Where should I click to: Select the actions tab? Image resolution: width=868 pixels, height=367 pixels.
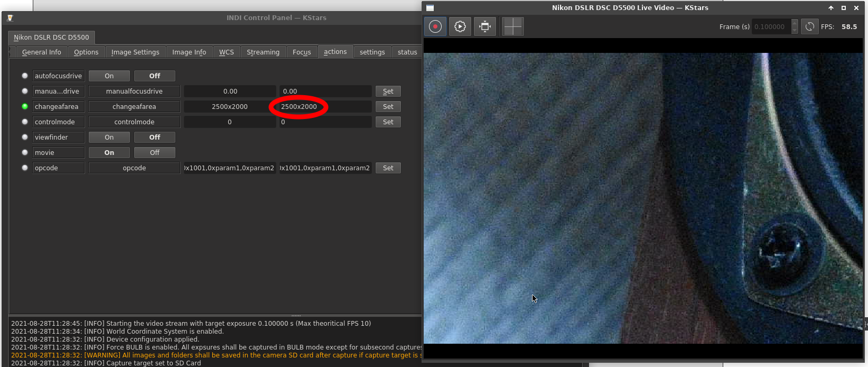tap(335, 52)
